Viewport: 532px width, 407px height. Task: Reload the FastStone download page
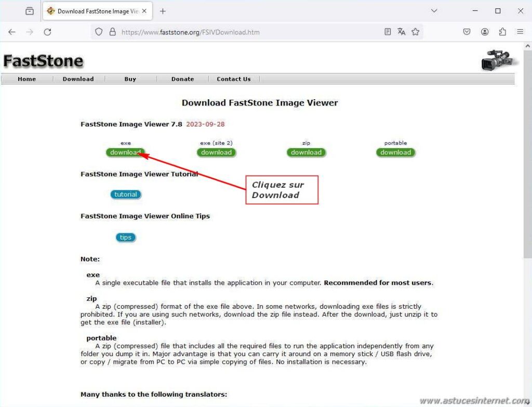47,32
